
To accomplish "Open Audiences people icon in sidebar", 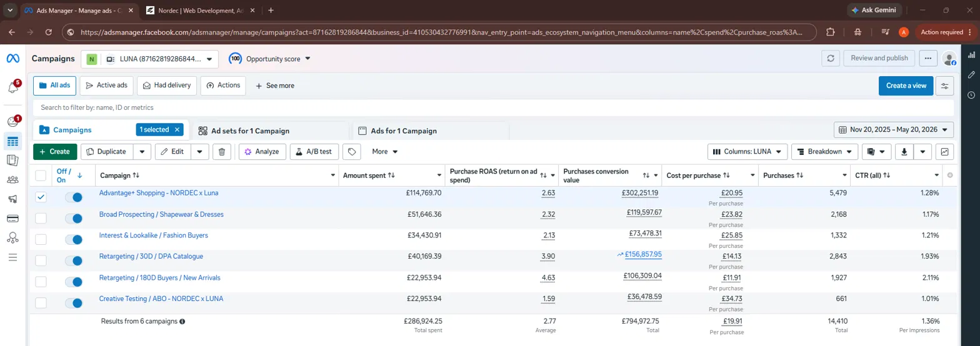I will 12,180.
